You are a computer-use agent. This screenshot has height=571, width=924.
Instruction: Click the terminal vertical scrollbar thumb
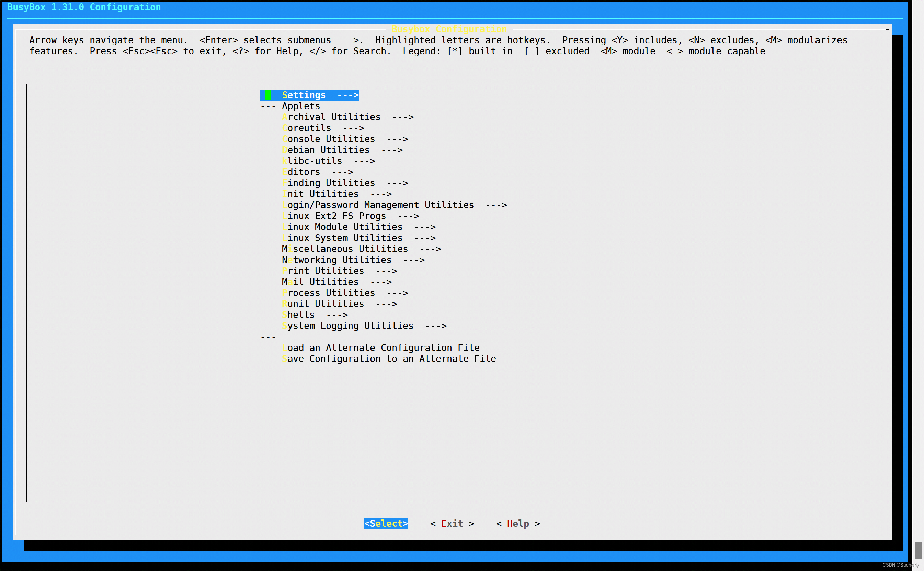[x=919, y=550]
